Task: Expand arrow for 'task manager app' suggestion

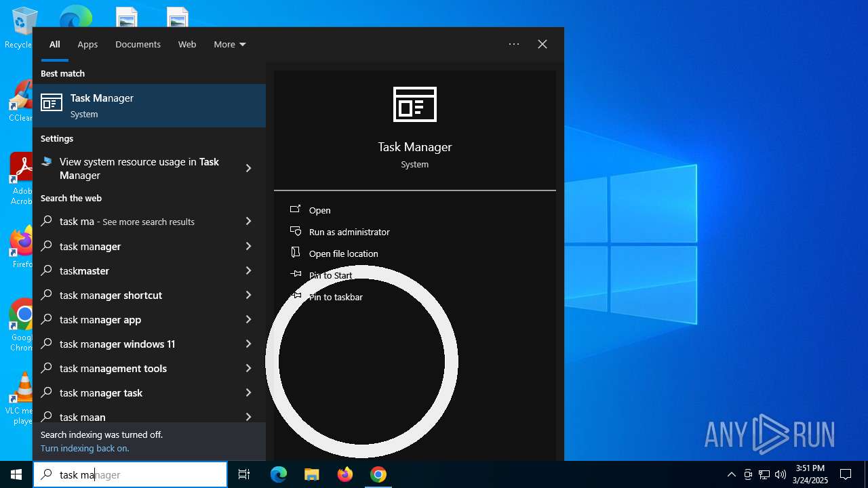Action: point(248,319)
